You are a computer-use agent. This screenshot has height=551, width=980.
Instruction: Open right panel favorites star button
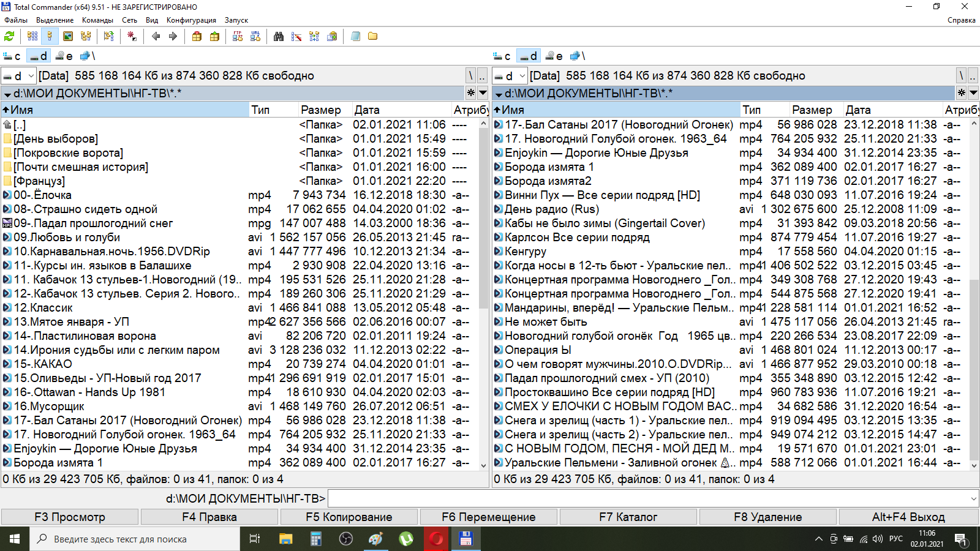962,93
